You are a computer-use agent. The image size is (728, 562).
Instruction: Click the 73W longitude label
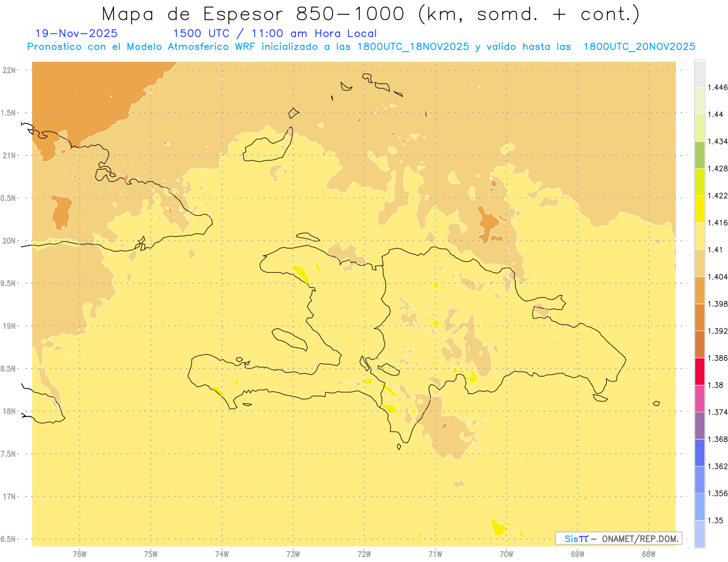point(293,554)
